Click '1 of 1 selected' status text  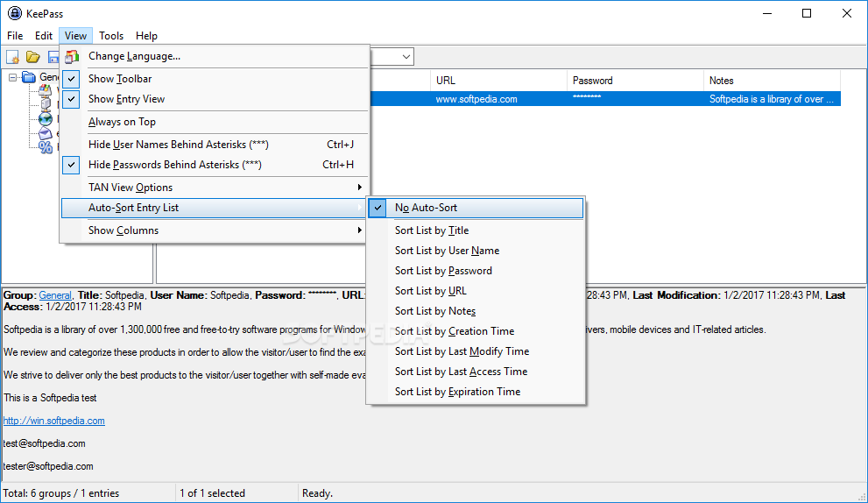point(212,493)
